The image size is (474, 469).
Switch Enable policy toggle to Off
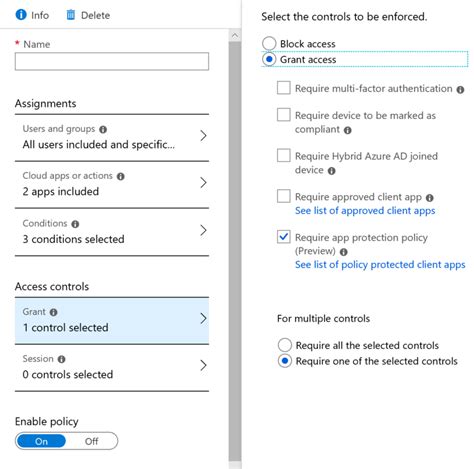point(91,441)
